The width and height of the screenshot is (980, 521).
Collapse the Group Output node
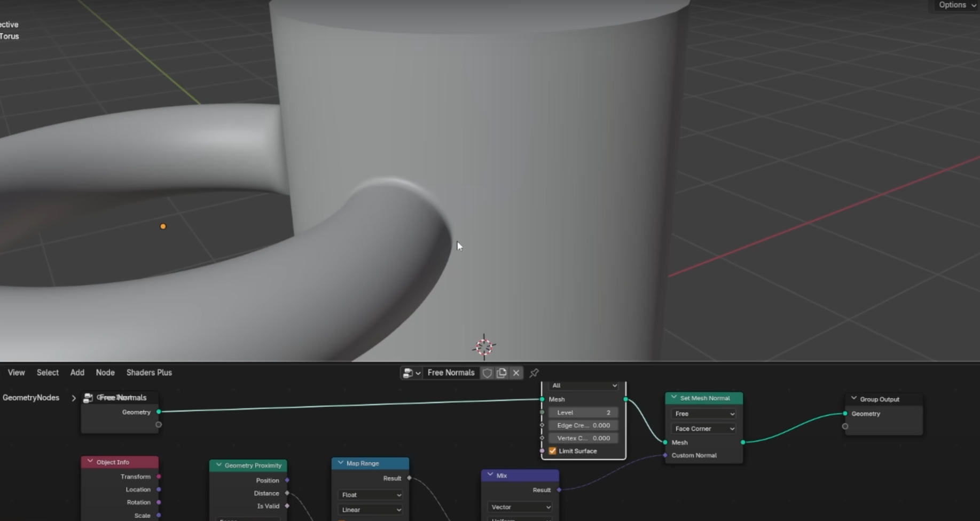pyautogui.click(x=853, y=399)
